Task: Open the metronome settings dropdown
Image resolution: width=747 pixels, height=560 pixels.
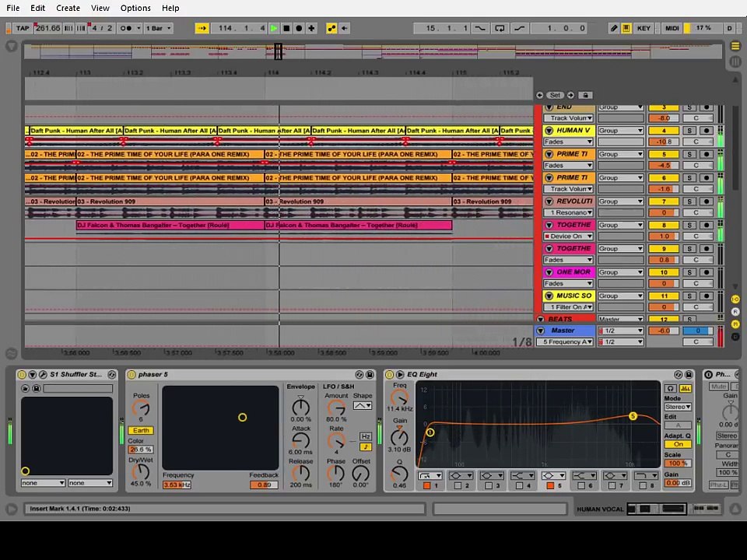Action: tap(139, 28)
